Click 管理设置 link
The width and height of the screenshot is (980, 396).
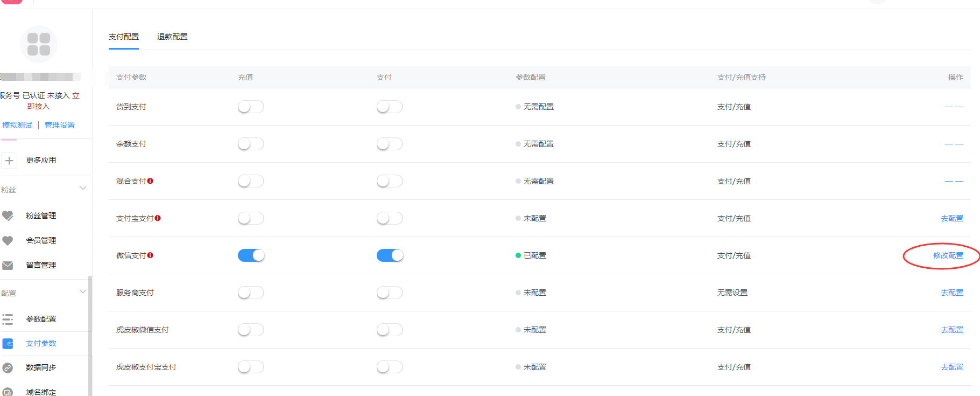tap(60, 125)
